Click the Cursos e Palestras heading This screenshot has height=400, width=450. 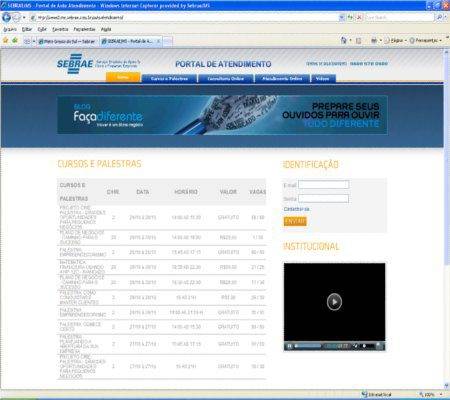coord(99,164)
